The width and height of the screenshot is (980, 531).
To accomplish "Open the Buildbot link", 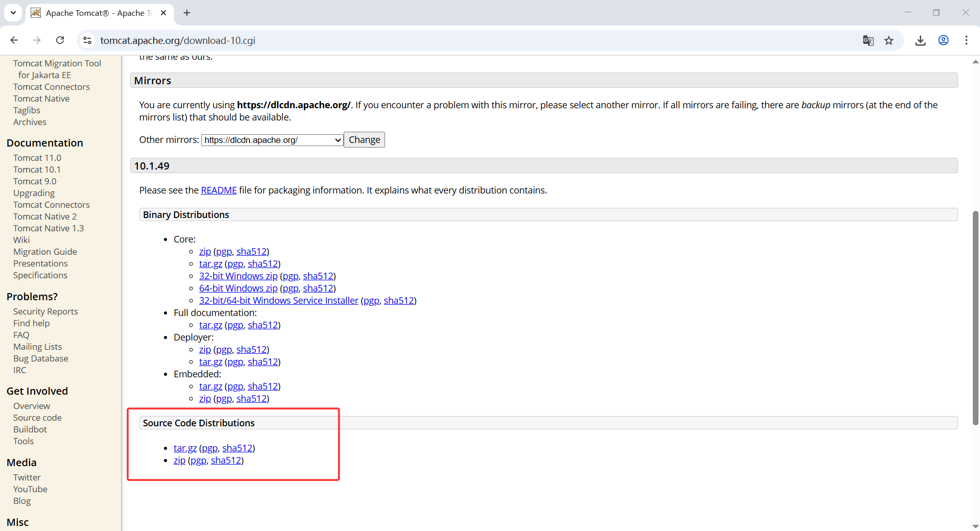I will point(30,429).
